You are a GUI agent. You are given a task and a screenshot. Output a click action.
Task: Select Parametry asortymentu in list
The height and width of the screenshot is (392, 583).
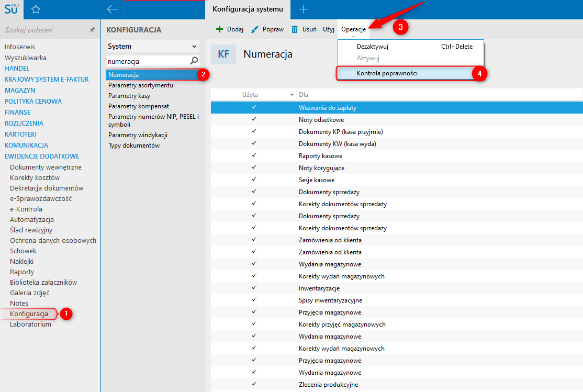(x=141, y=85)
